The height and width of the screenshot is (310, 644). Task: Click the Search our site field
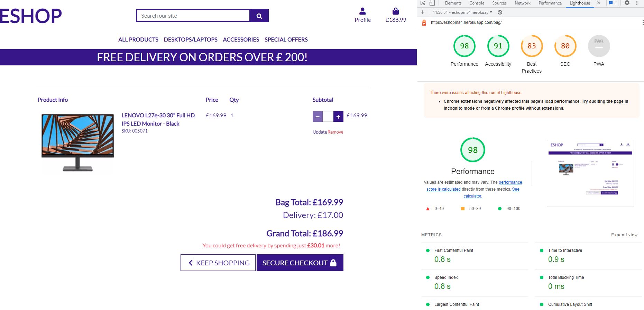click(193, 16)
